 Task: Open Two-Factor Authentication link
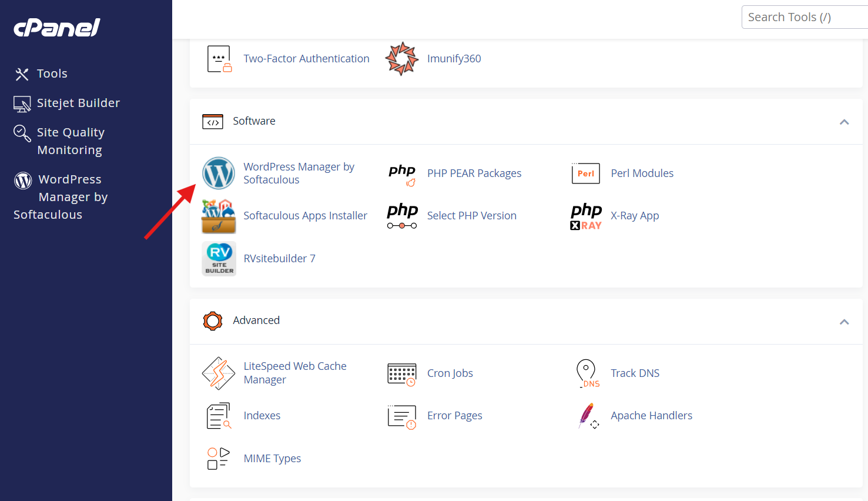(306, 59)
